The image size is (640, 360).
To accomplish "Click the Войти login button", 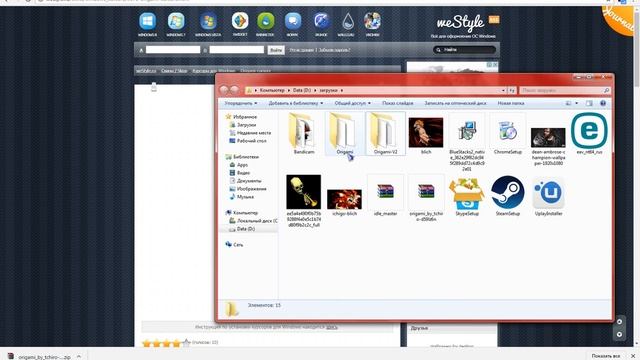I will point(276,50).
